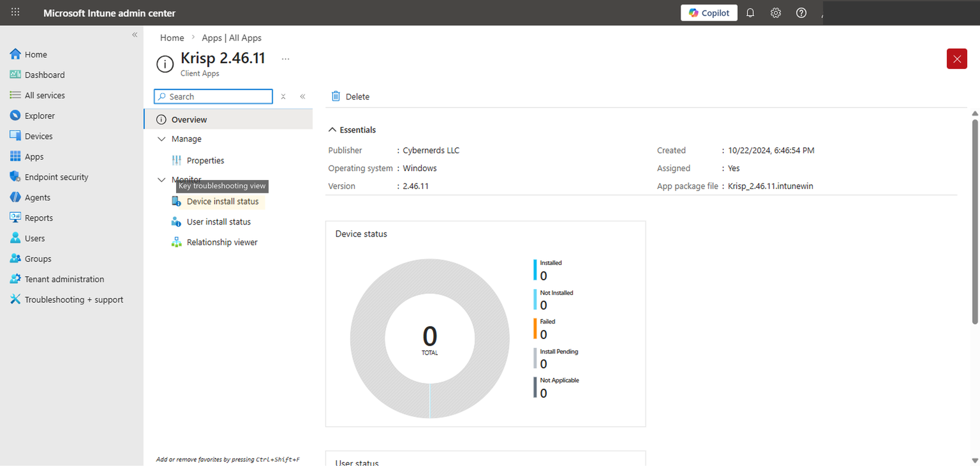Open the Relationship viewer
The height and width of the screenshot is (466, 980).
pos(221,242)
